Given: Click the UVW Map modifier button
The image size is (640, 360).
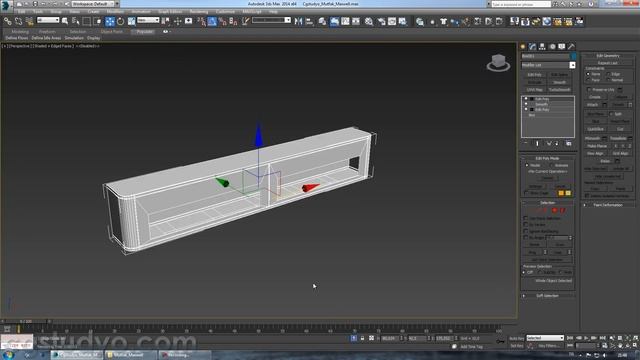Looking at the screenshot, I should [x=534, y=90].
